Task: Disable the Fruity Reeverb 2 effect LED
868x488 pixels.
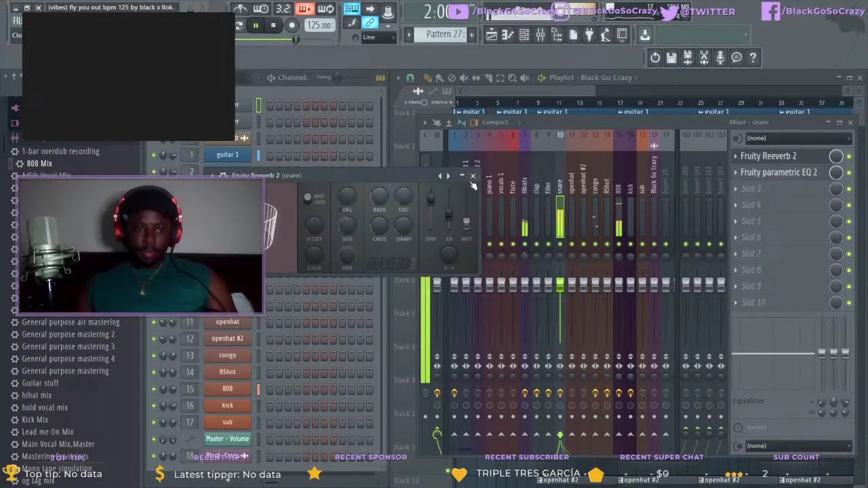Action: point(849,156)
